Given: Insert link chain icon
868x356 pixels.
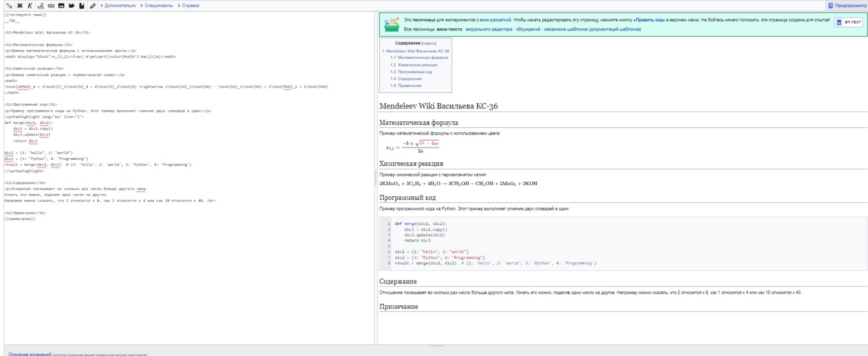Looking at the screenshot, I should (x=51, y=5).
